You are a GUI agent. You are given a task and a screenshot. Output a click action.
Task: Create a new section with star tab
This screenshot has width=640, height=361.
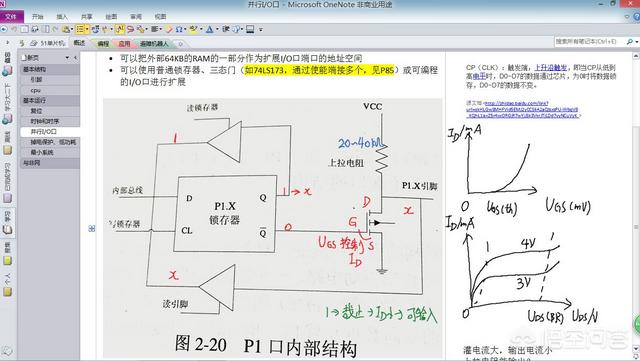click(x=180, y=43)
